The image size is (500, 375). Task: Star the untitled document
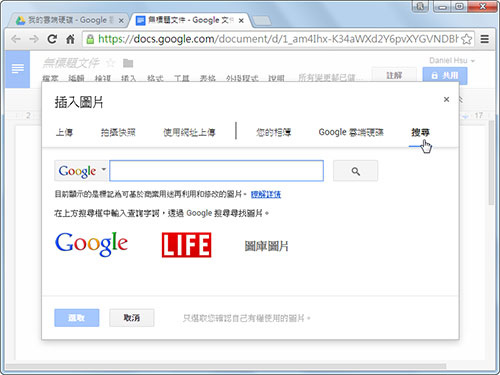point(110,63)
